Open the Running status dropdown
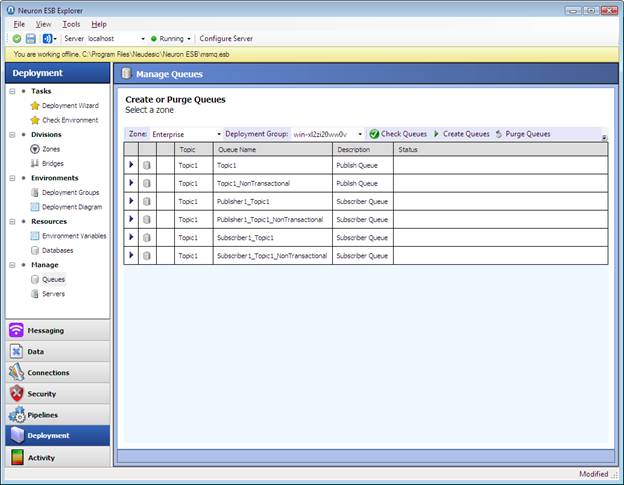 (x=189, y=39)
